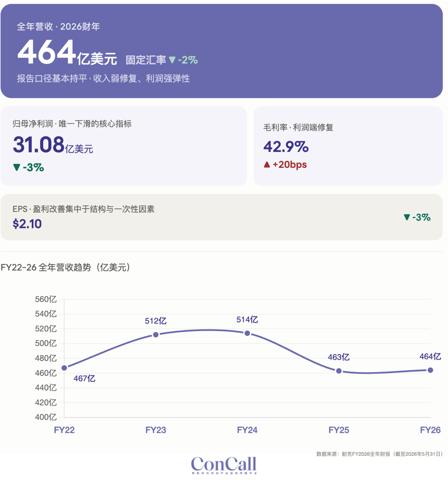Click the 固定汇率 -2% indicator
This screenshot has height=480, width=448.
pos(162,60)
